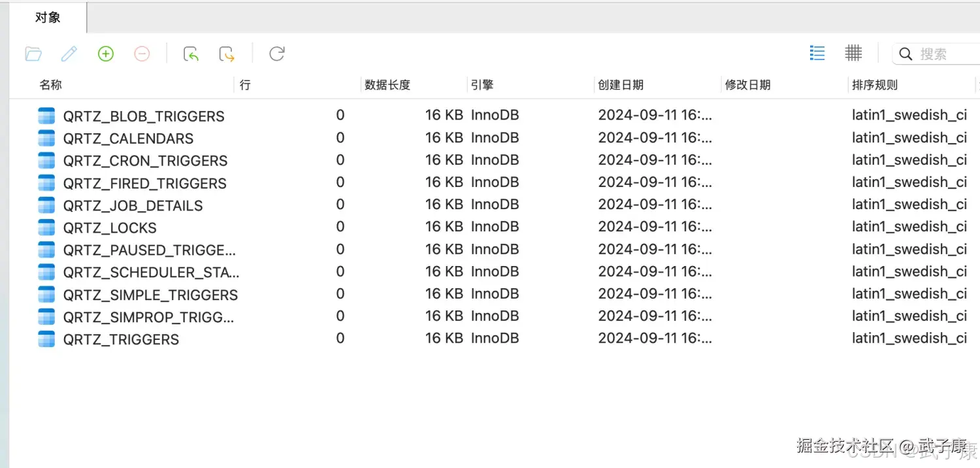980x468 pixels.
Task: Sort tables by 名称 column
Action: tap(50, 84)
